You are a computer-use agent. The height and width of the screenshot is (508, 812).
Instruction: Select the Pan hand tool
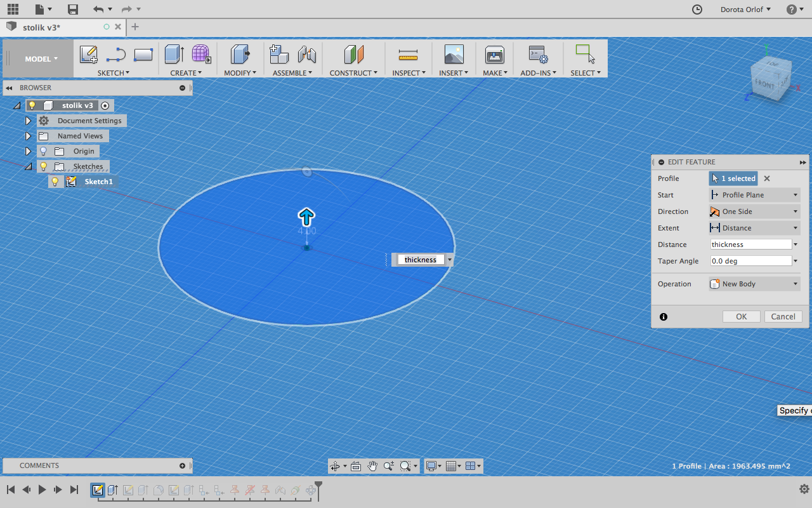[372, 466]
